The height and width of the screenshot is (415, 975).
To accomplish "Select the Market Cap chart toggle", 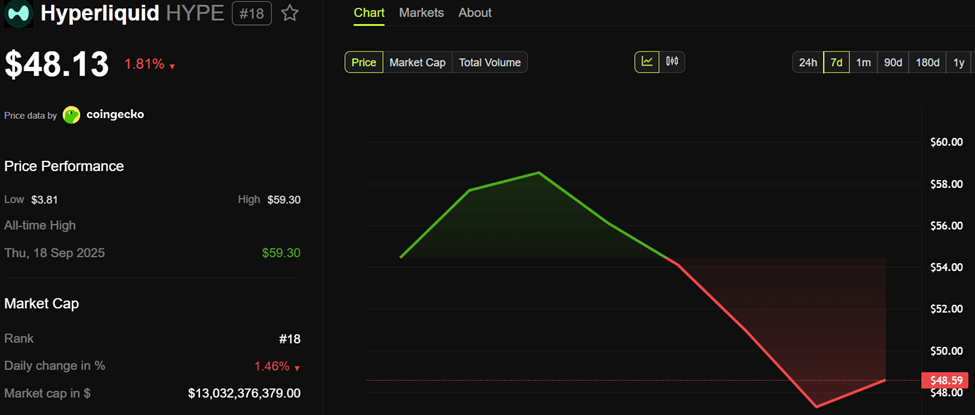I will [418, 62].
